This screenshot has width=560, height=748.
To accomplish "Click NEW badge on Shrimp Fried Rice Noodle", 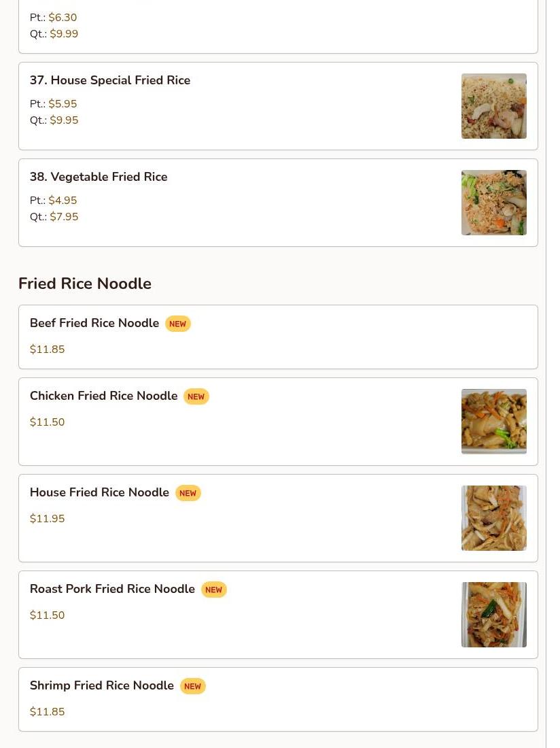I will (192, 686).
